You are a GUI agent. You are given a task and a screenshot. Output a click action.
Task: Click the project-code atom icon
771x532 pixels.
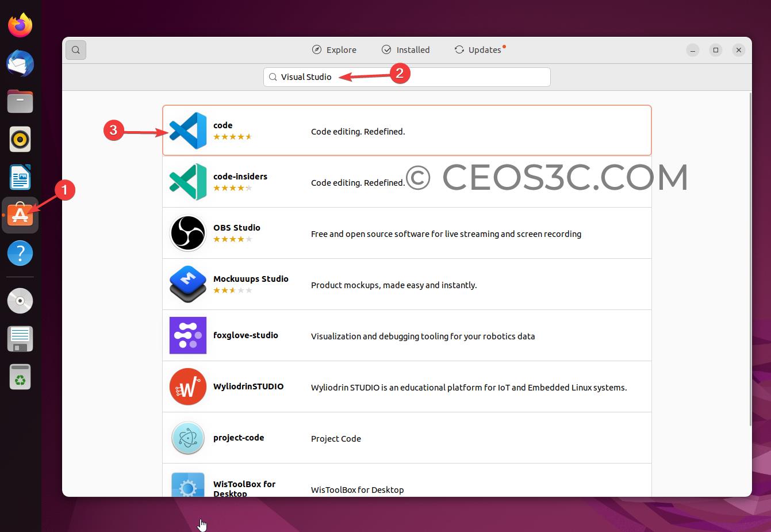pos(188,438)
